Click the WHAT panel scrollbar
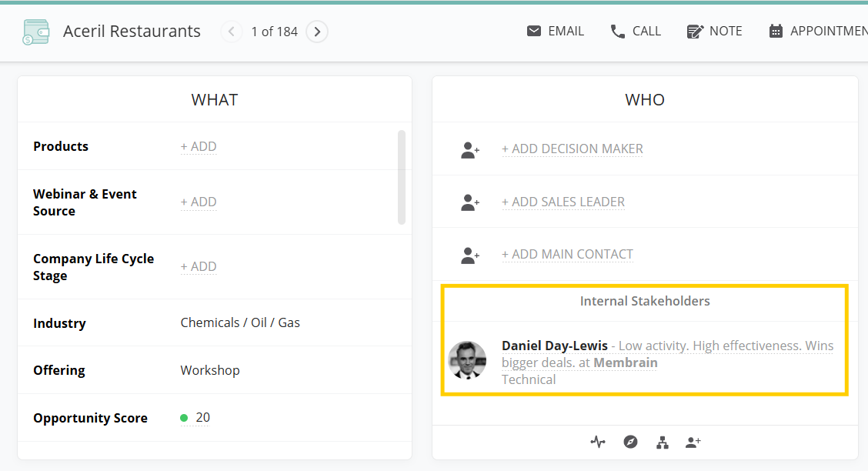 [x=401, y=177]
